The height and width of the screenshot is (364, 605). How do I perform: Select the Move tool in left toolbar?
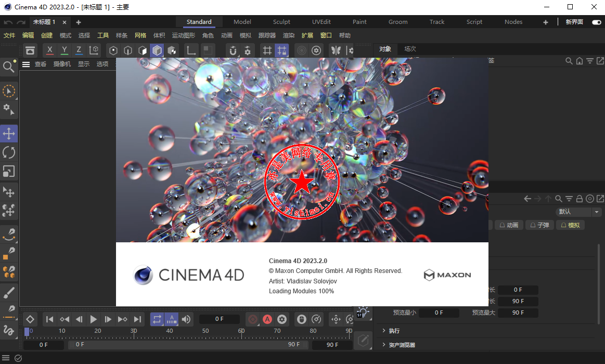point(9,134)
